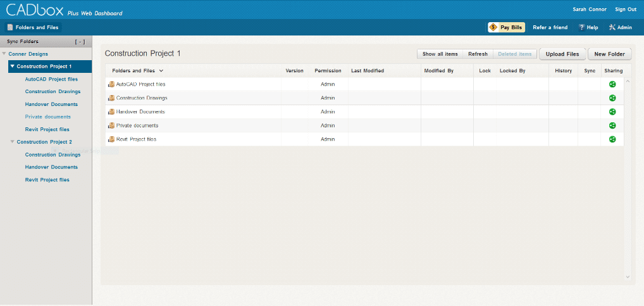This screenshot has width=644, height=306.
Task: Click the share icon for Revit Project files
Action: (x=612, y=139)
